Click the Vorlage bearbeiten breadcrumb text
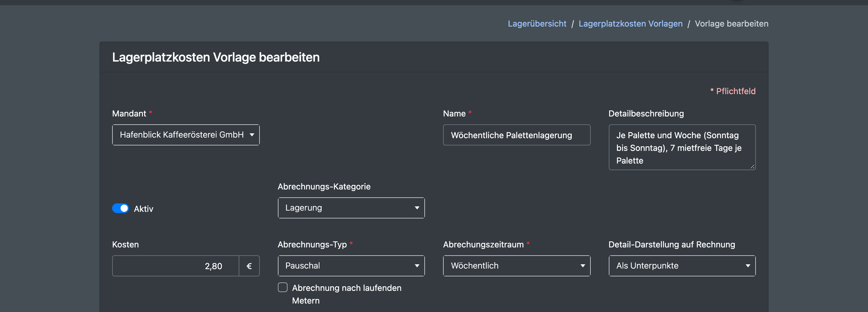The width and height of the screenshot is (868, 312). [x=731, y=24]
